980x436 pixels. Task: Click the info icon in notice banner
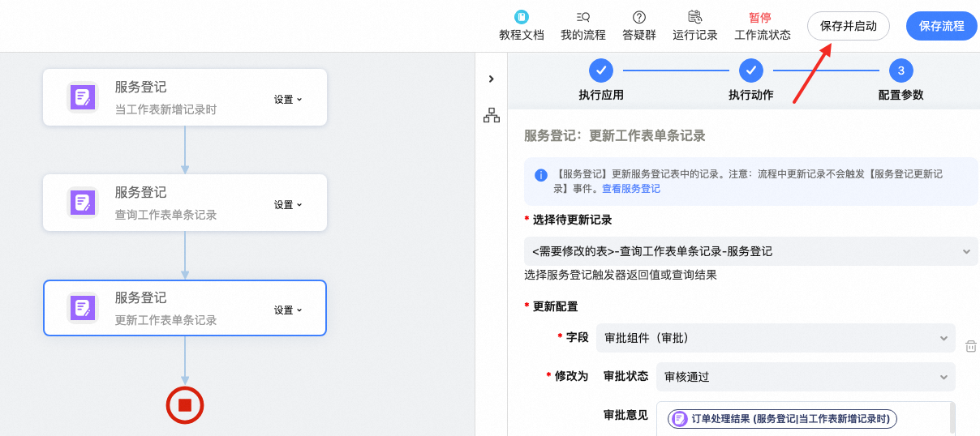pyautogui.click(x=541, y=175)
